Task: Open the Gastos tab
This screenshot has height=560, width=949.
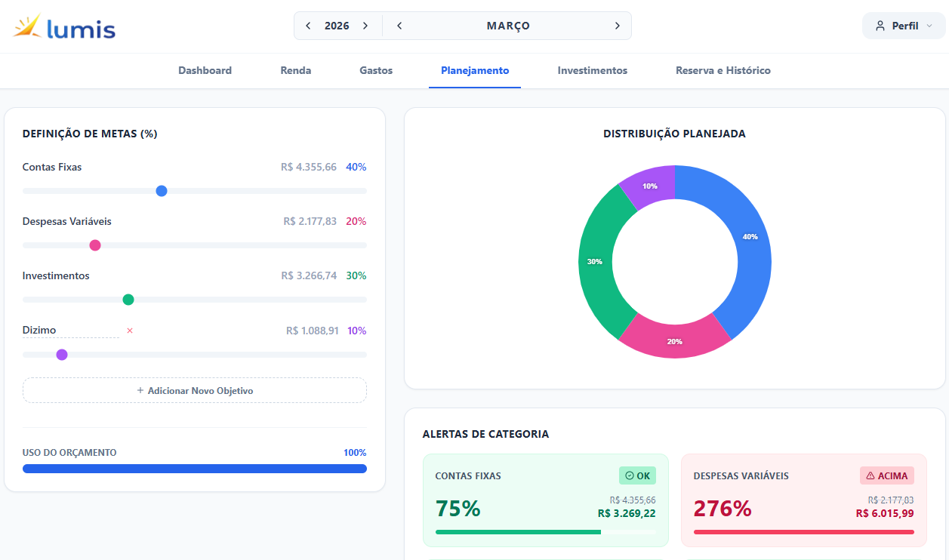Action: click(x=376, y=70)
